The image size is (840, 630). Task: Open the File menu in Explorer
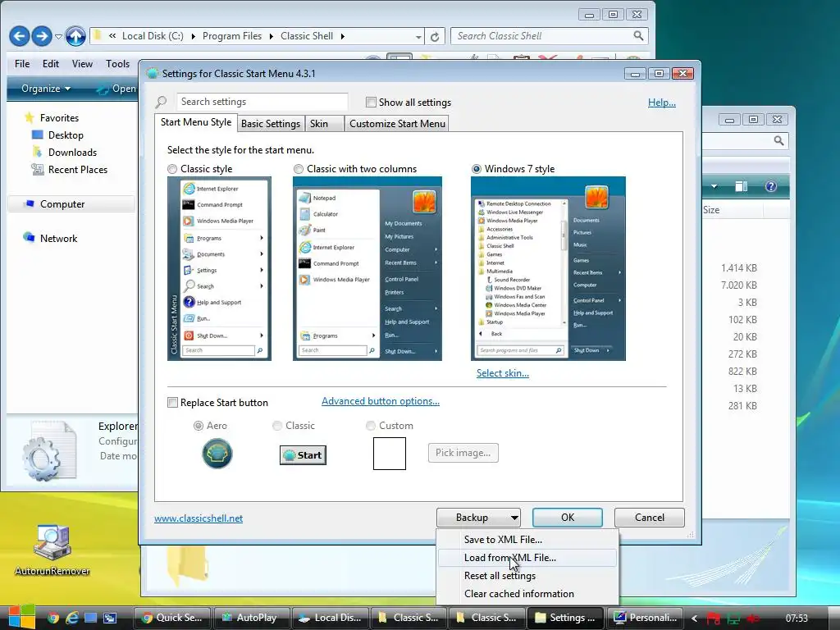[x=22, y=64]
